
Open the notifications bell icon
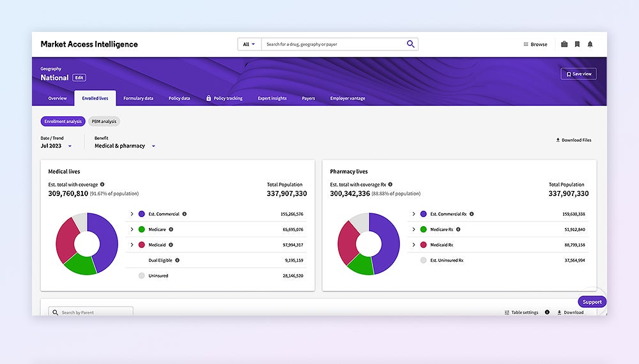click(x=590, y=44)
